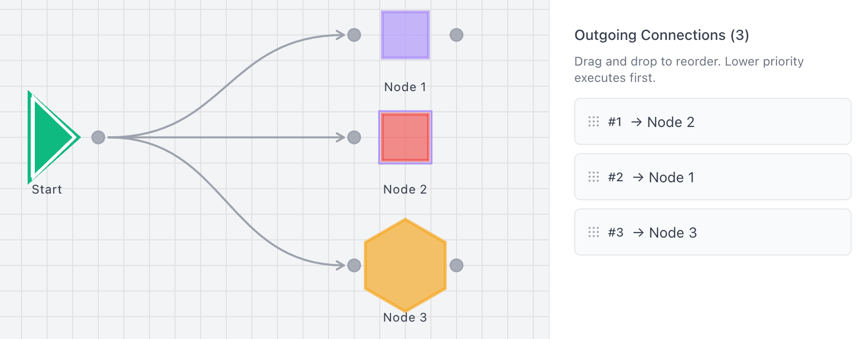The image size is (868, 339).
Task: Click the Start label text
Action: (47, 189)
